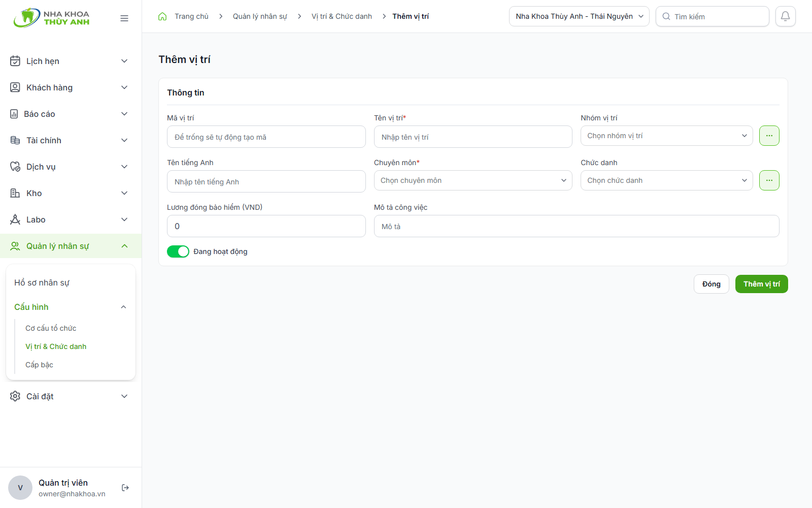Open the Nhóm vị trí ellipsis button
This screenshot has height=508, width=812.
point(769,136)
